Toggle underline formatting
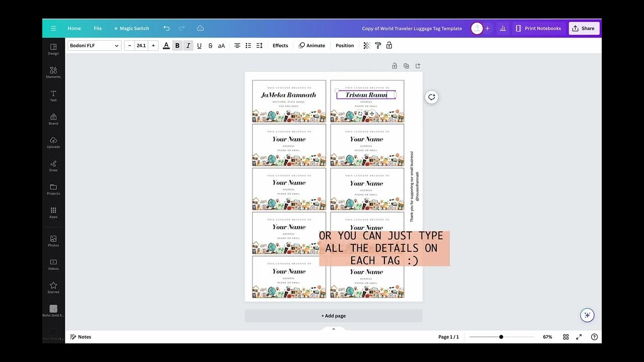This screenshot has height=362, width=644. click(x=199, y=46)
